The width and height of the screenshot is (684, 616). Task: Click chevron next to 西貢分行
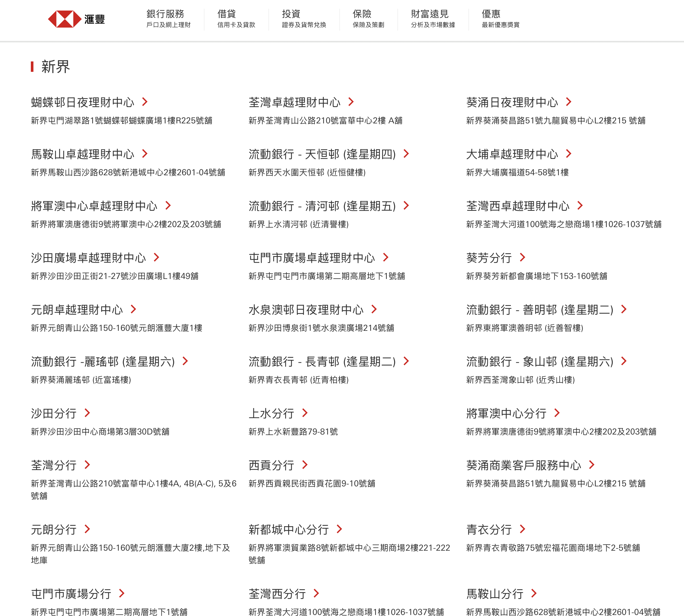305,465
